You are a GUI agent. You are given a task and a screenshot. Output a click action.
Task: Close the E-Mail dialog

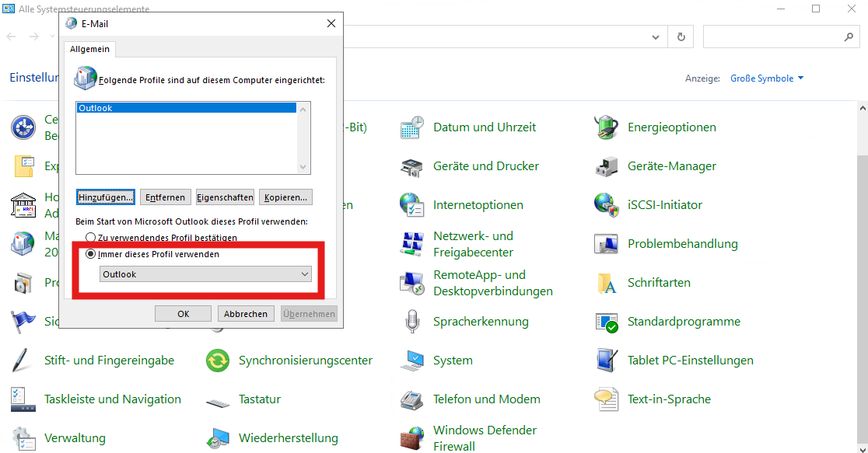[x=331, y=23]
